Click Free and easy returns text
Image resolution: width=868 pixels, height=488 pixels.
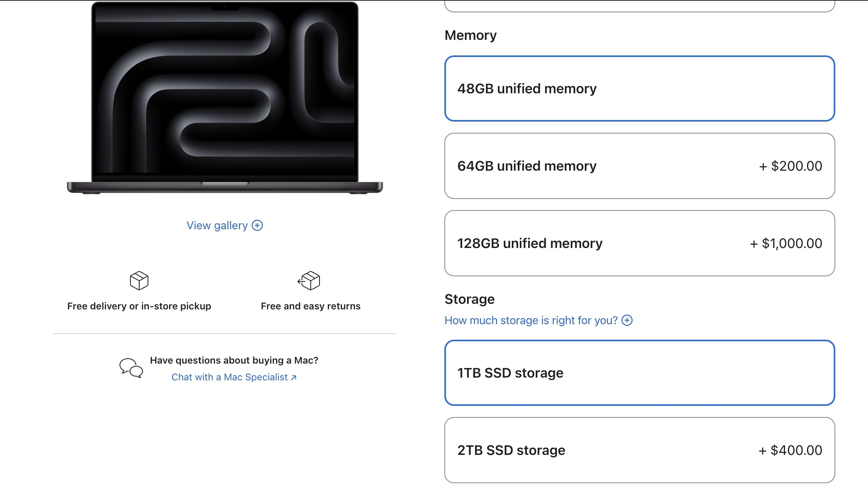(310, 306)
